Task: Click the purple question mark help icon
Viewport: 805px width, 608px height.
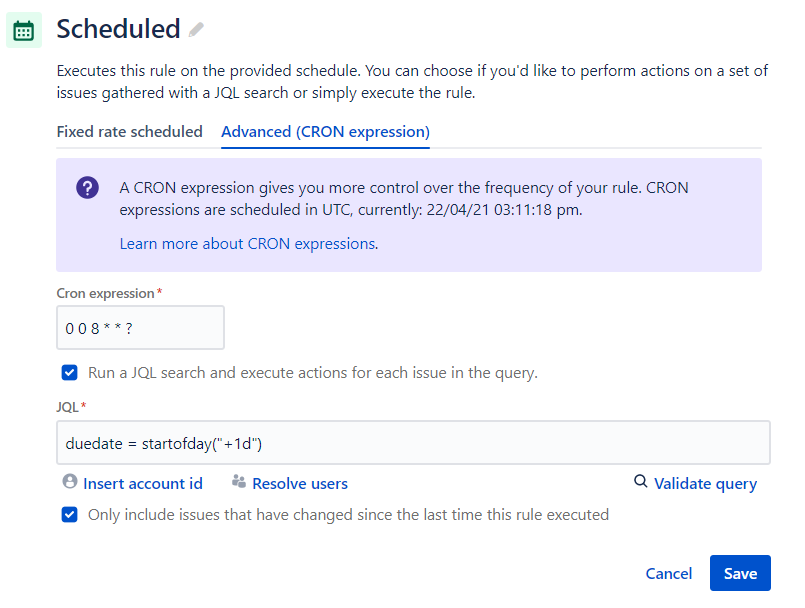Action: click(87, 188)
